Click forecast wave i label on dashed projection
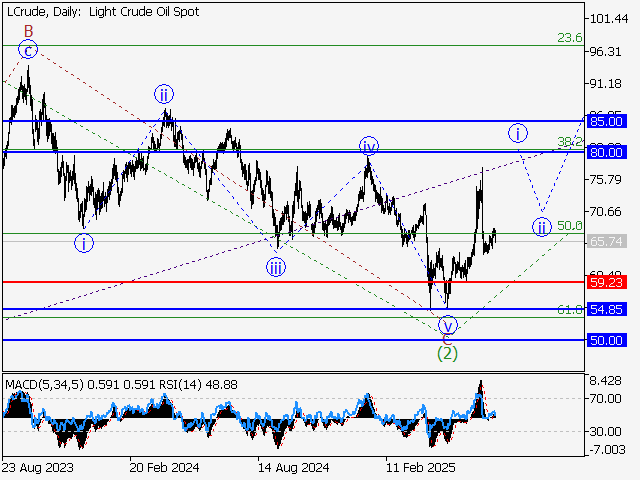The image size is (640, 480). pyautogui.click(x=517, y=132)
